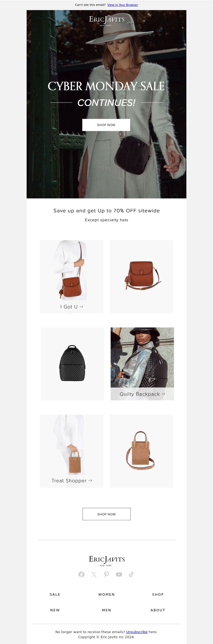213x644 pixels.
Task: Click the Unsubscribe link
Action: [x=137, y=632]
